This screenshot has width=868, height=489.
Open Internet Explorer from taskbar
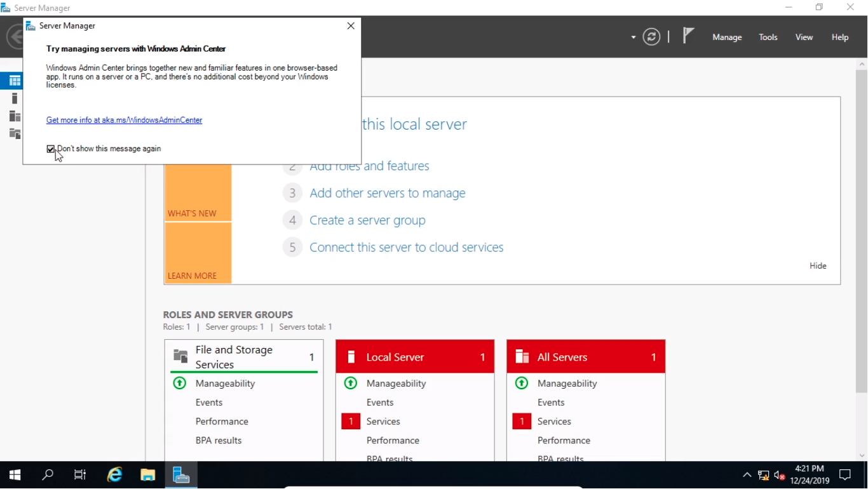coord(114,475)
